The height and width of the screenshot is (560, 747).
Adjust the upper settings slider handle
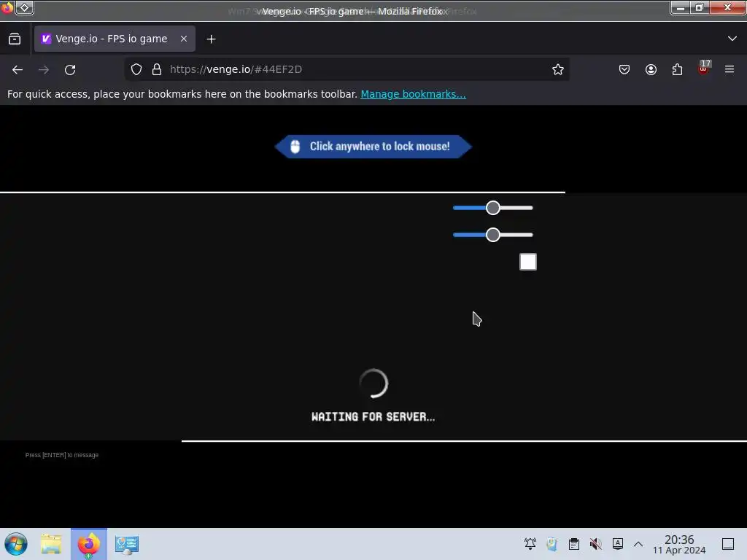(493, 208)
